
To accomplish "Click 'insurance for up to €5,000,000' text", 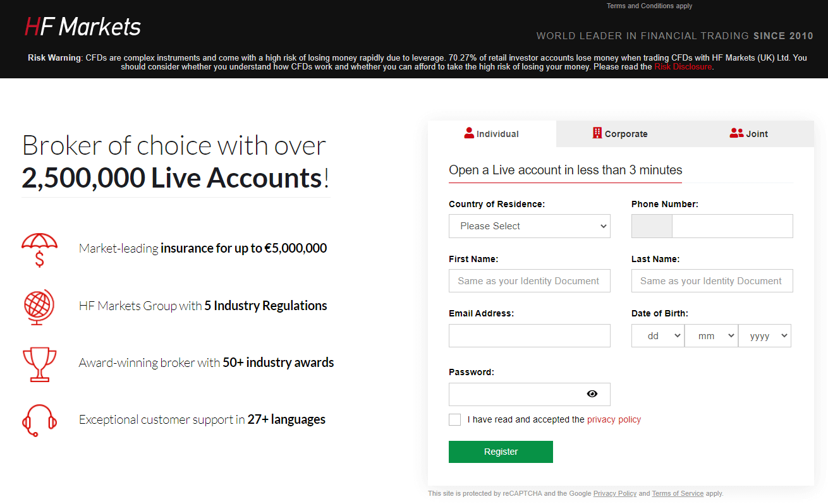I will [244, 248].
